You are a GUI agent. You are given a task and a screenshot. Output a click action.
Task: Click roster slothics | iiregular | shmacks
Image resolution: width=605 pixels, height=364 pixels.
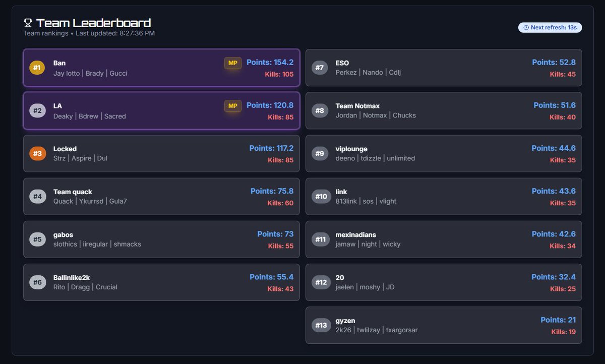tap(97, 244)
